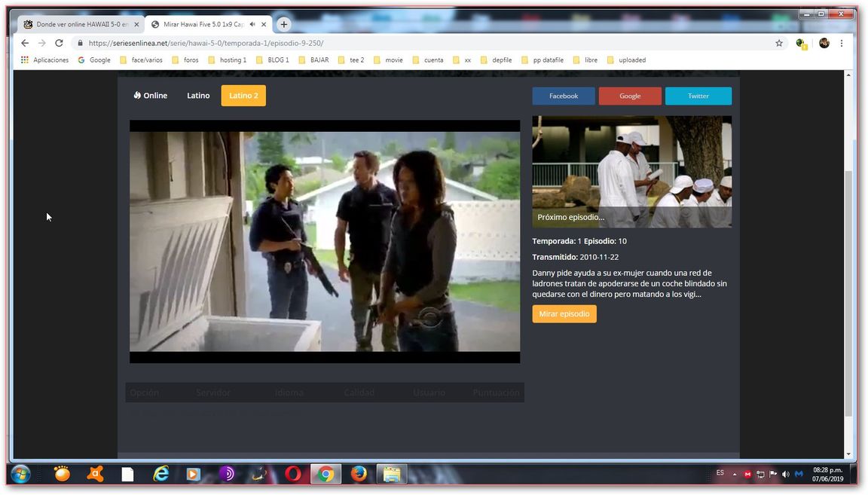Click the browser forward arrow
Screen dimensions: 868x495
(41, 43)
